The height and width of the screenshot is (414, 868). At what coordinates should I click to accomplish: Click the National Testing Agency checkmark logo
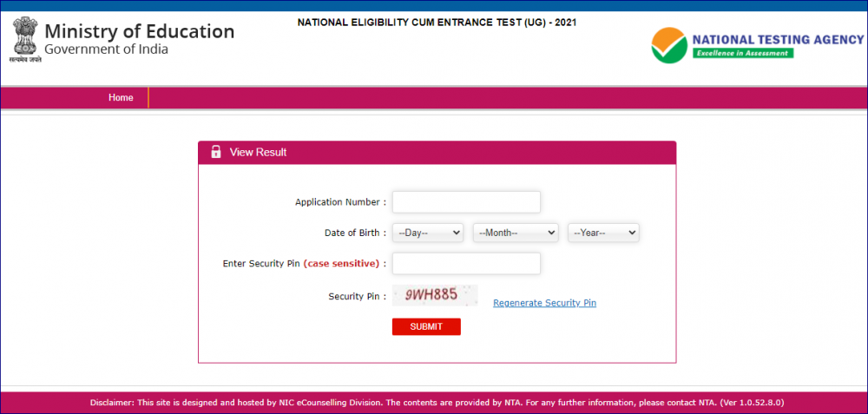click(669, 44)
